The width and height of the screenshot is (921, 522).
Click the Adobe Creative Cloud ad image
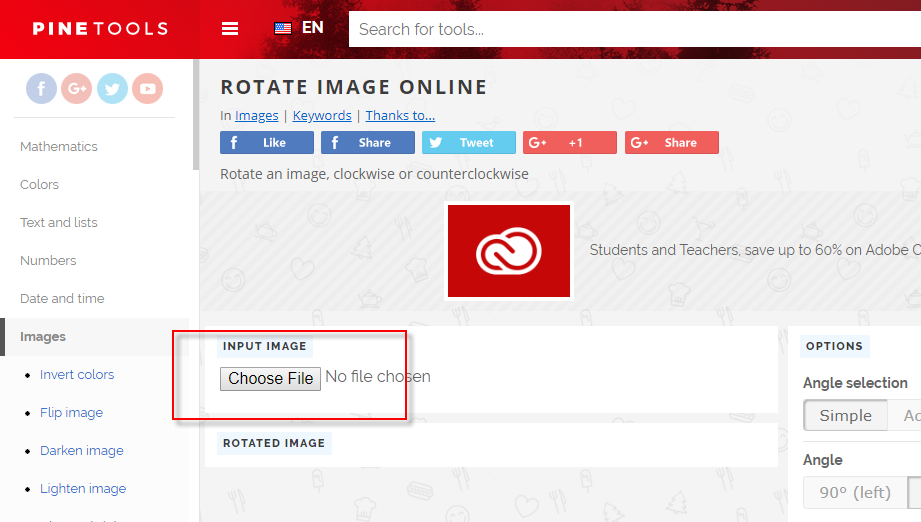pyautogui.click(x=509, y=251)
